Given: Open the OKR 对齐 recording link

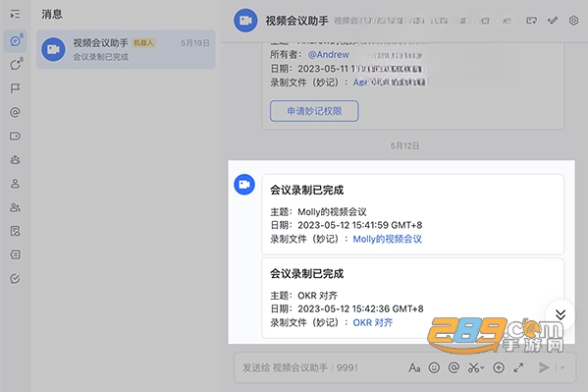Looking at the screenshot, I should (373, 322).
